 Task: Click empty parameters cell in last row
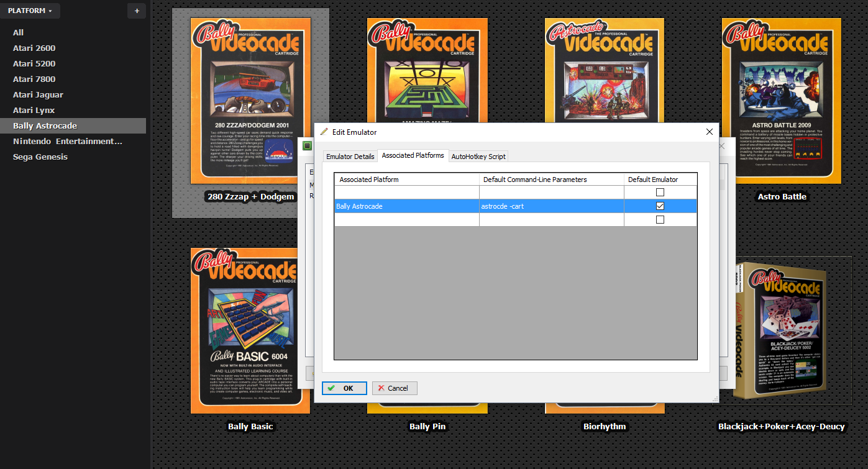click(x=552, y=220)
